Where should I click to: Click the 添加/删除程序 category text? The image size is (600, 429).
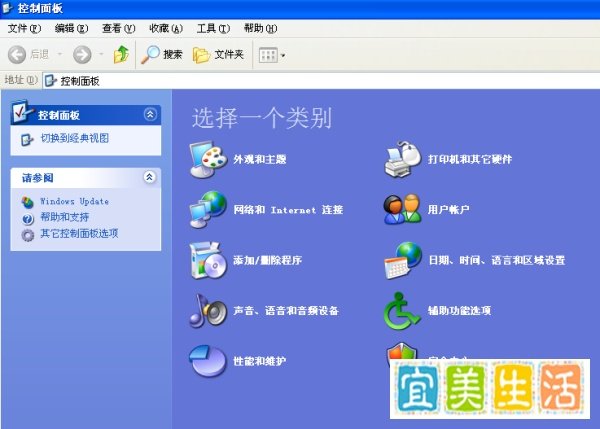268,260
